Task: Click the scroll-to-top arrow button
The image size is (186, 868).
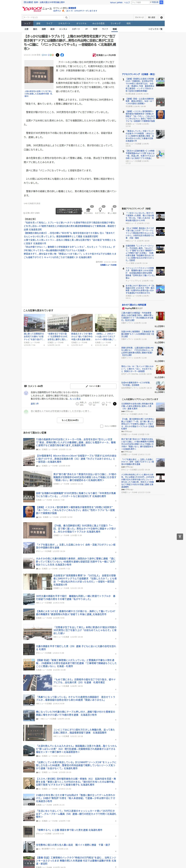Action: [180, 536]
